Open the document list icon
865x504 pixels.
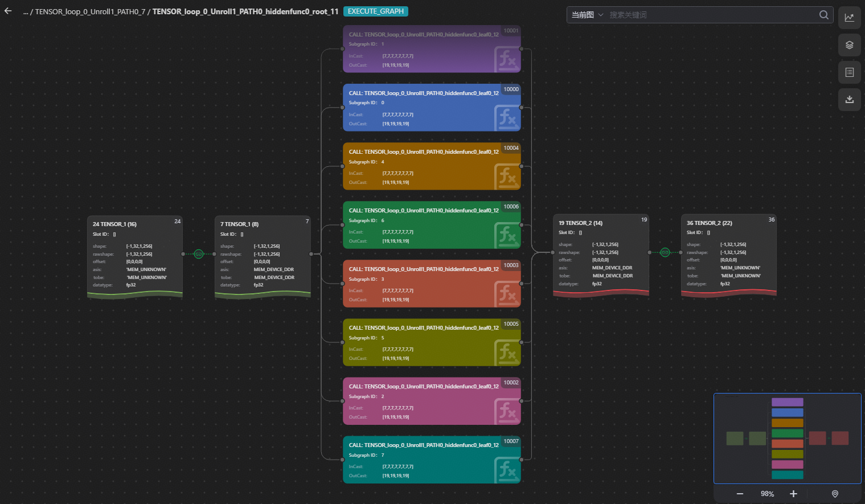coord(849,72)
